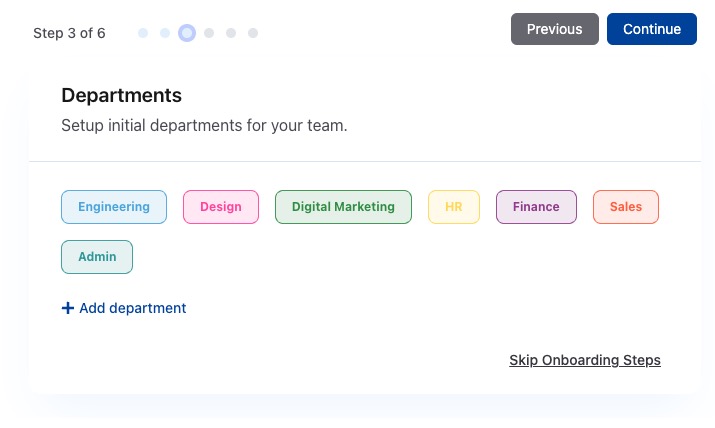Click the Add department link text
The width and height of the screenshot is (715, 428).
pos(133,308)
